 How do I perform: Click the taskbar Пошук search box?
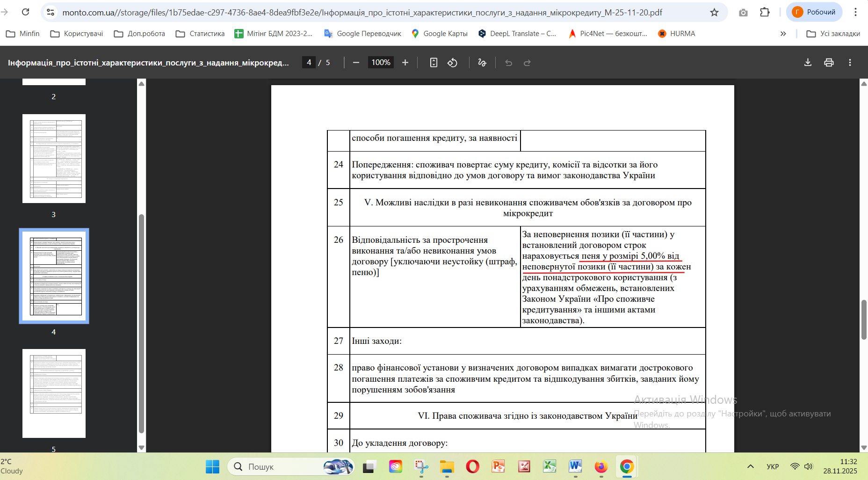(x=290, y=466)
